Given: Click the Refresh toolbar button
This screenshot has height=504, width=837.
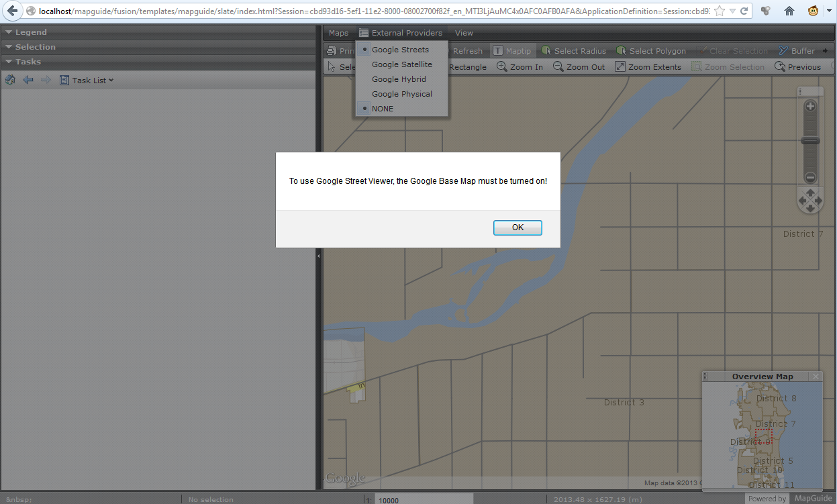Looking at the screenshot, I should (467, 51).
